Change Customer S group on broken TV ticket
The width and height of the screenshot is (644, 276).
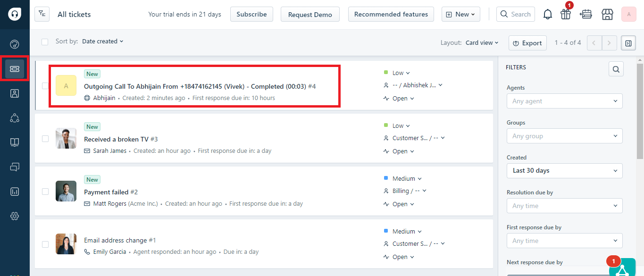click(x=414, y=138)
